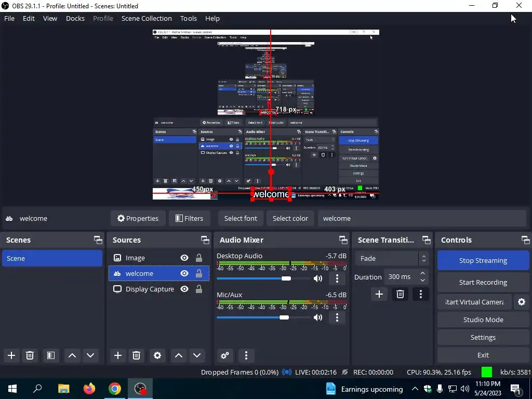Screen dimensions: 532x399
Task: Open source properties gear in Sources panel
Action: click(157, 355)
